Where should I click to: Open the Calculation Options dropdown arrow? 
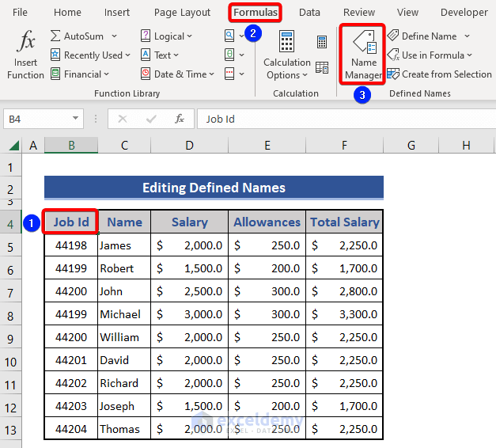pos(305,75)
